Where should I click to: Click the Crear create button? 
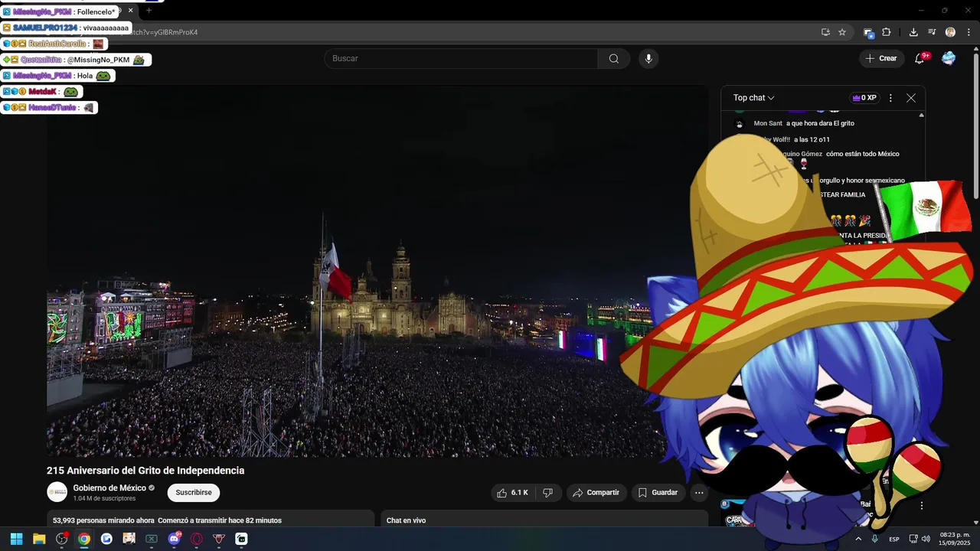coord(880,58)
